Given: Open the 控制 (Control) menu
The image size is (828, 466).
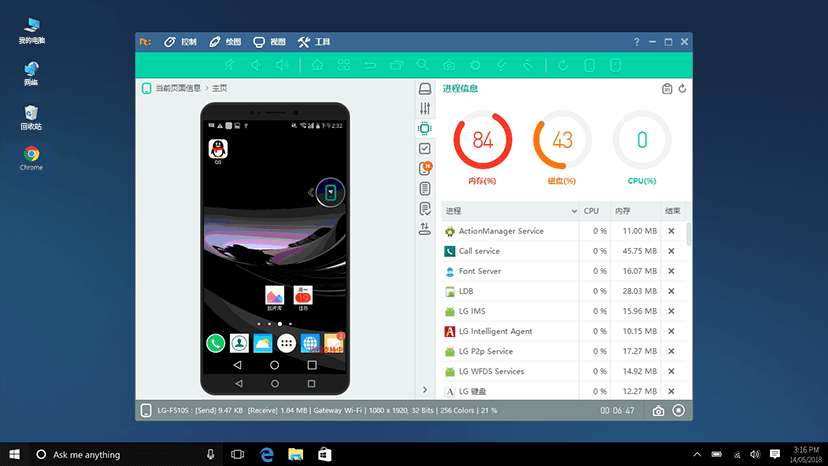Looking at the screenshot, I should (x=180, y=42).
